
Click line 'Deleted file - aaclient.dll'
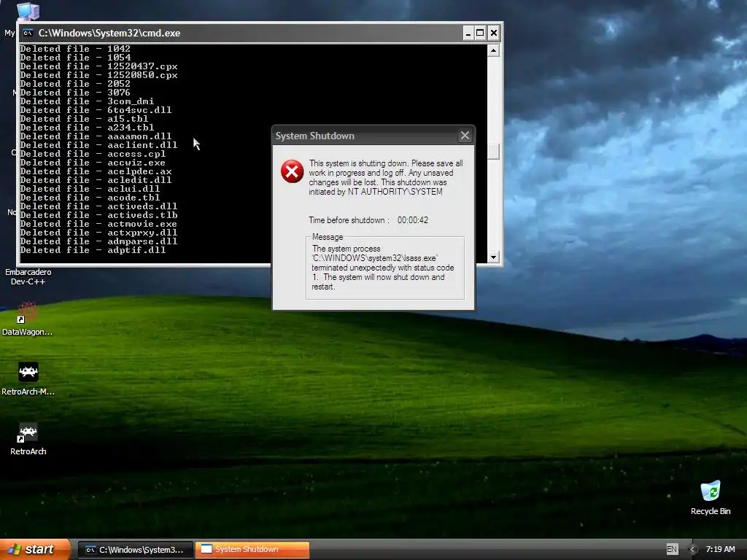coord(98,145)
